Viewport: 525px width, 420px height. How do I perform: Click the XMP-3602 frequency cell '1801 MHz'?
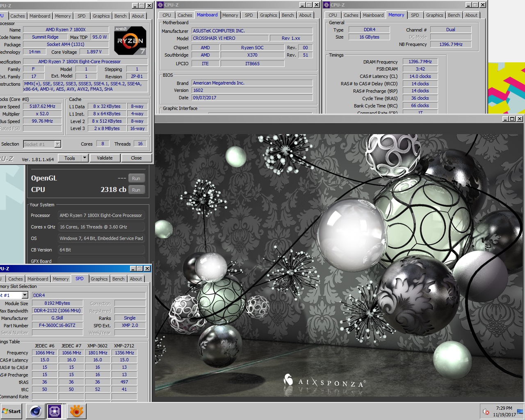point(98,353)
